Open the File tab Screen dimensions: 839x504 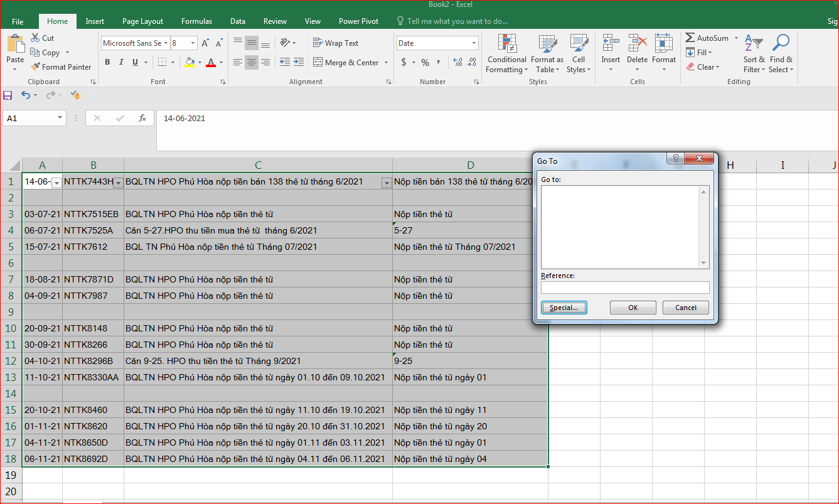pyautogui.click(x=18, y=21)
